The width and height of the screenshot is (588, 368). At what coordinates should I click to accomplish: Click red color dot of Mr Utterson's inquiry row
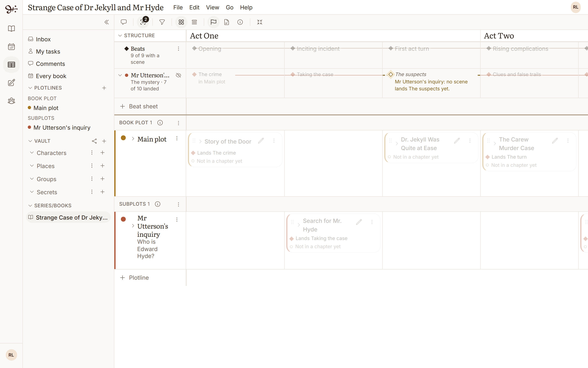click(124, 219)
